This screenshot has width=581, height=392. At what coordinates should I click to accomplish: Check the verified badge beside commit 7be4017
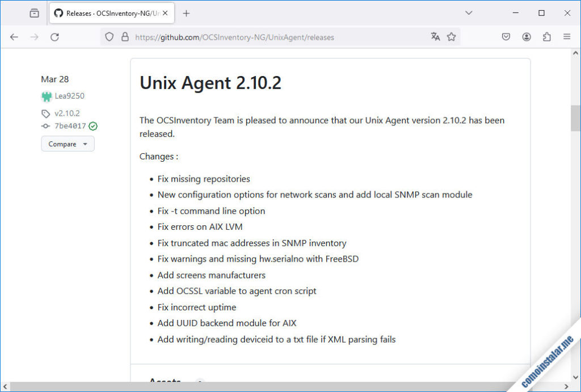(92, 126)
